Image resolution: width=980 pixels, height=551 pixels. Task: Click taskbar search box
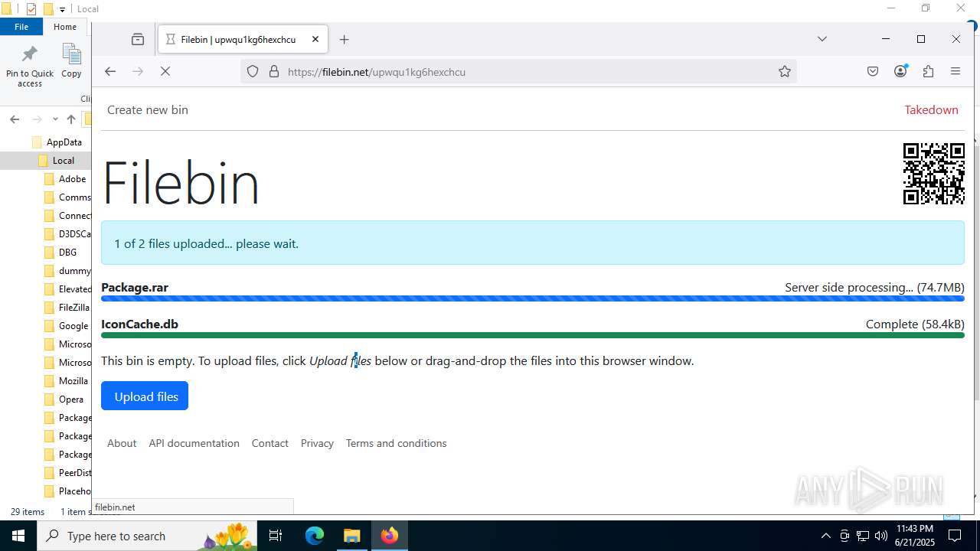tap(148, 536)
